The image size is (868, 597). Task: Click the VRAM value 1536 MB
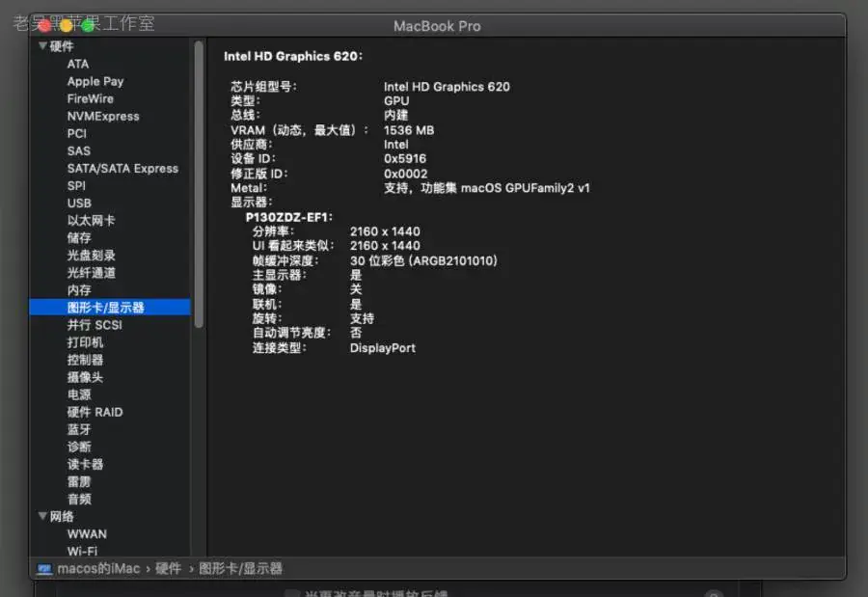(409, 130)
